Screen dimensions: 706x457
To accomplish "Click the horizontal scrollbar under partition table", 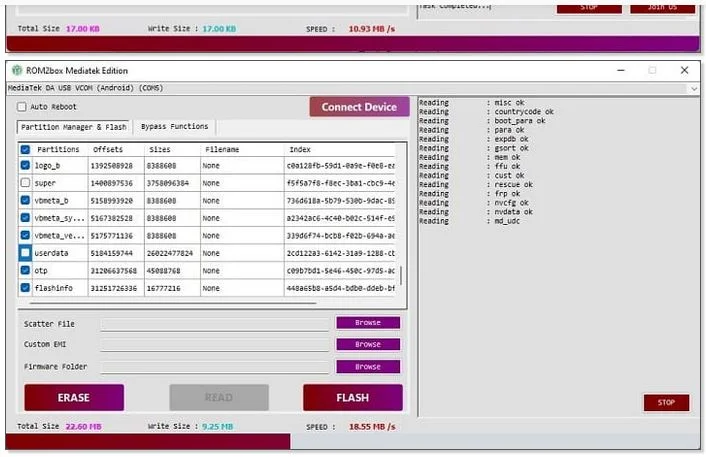I will [x=173, y=303].
